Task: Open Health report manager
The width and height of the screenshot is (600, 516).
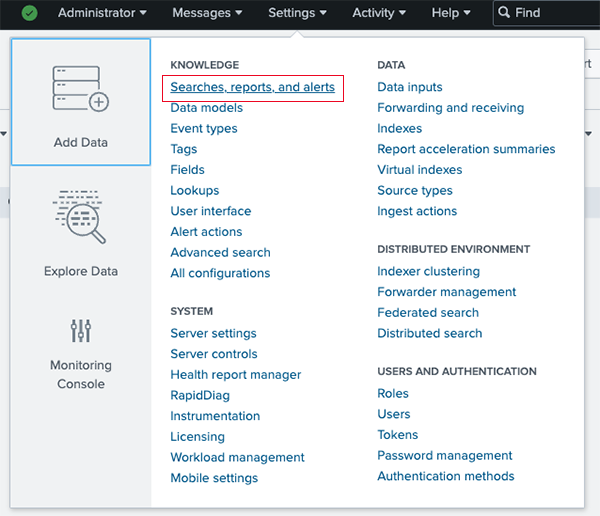Action: tap(236, 375)
